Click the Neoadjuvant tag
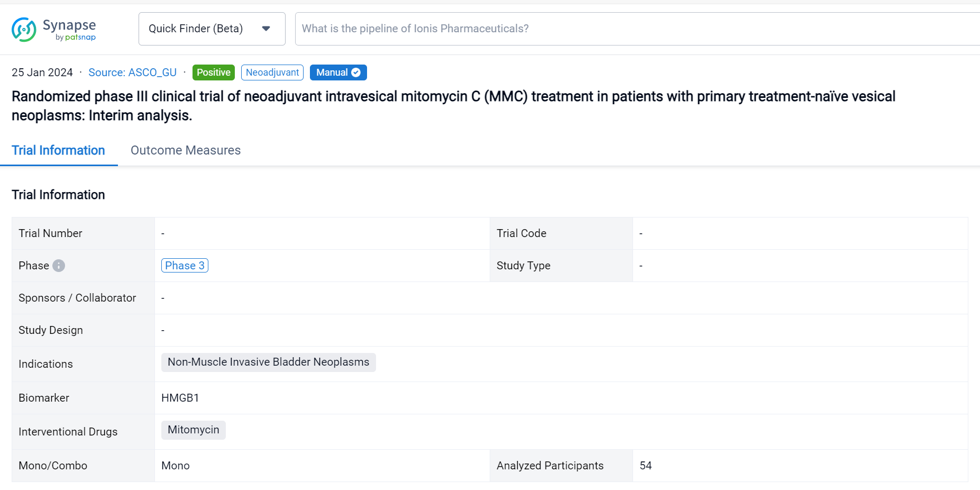The width and height of the screenshot is (980, 490). tap(272, 72)
